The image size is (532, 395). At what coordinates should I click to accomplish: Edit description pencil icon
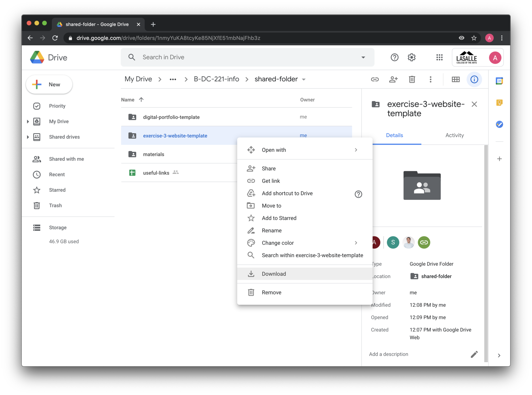(x=474, y=354)
